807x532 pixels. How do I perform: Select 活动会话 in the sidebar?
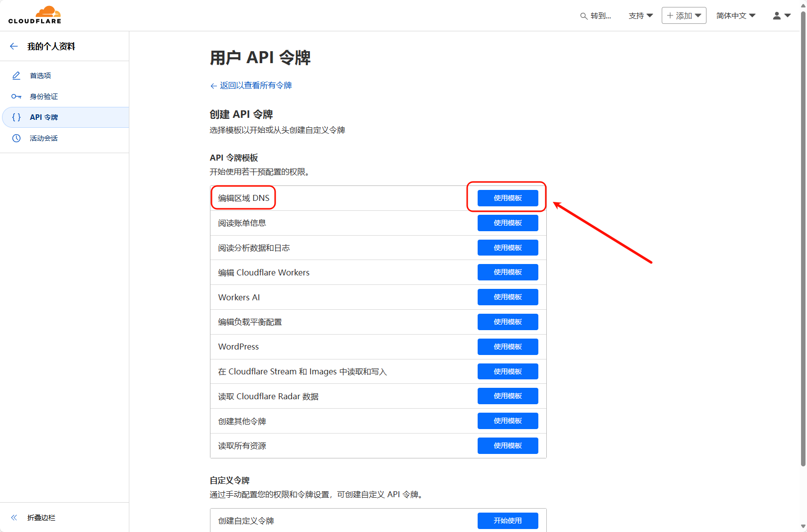point(44,138)
